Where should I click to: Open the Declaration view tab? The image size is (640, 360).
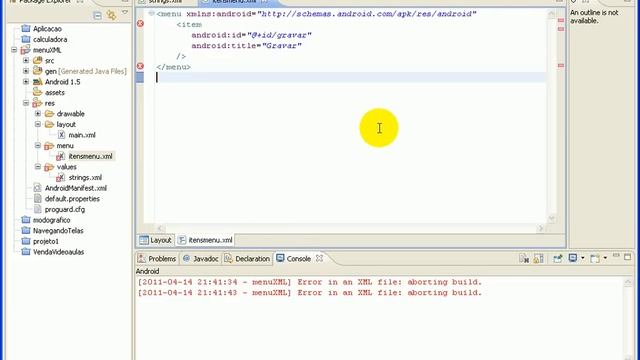247,259
